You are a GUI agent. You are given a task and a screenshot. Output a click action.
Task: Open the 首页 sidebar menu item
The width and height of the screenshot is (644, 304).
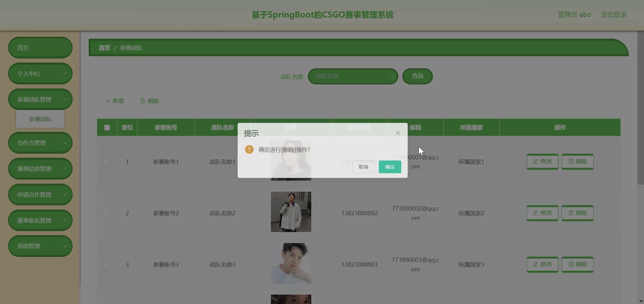coord(40,48)
